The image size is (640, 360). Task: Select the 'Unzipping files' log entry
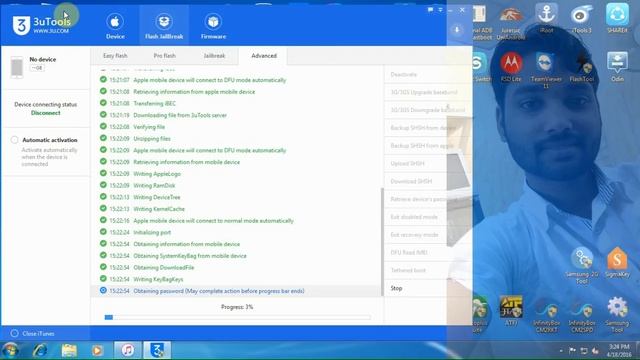(x=152, y=139)
